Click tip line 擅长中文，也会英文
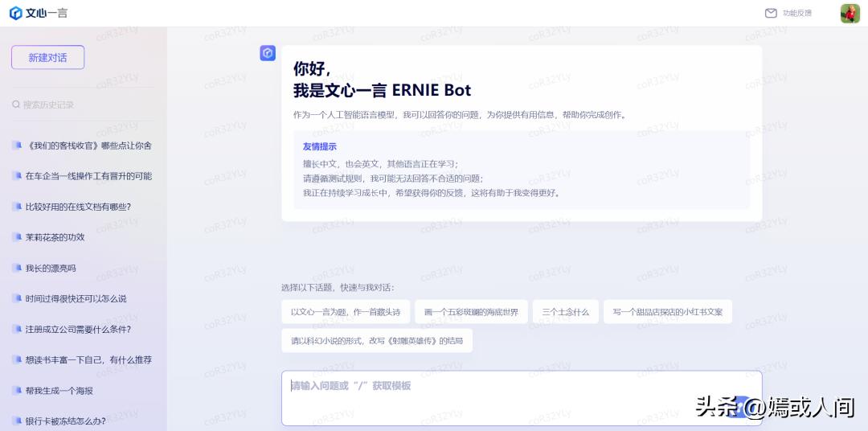 pos(381,164)
